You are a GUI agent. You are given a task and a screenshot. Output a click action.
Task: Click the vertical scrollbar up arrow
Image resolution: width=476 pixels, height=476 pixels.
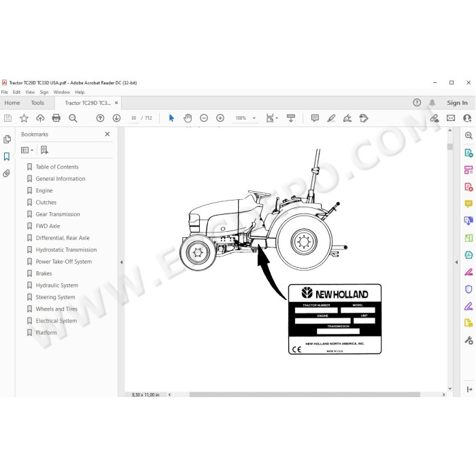tap(450, 131)
